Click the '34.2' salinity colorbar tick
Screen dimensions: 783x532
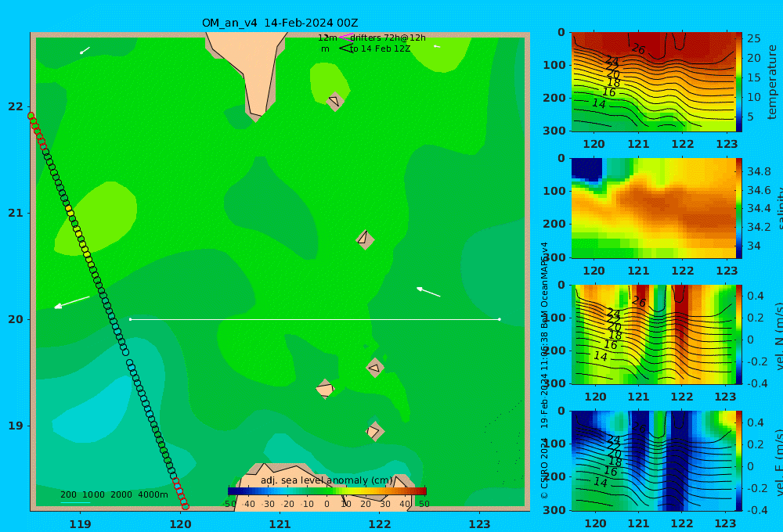pos(759,227)
